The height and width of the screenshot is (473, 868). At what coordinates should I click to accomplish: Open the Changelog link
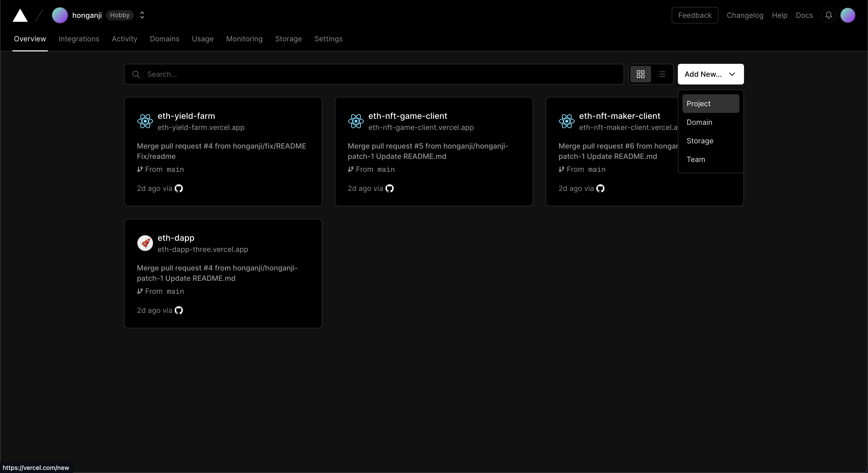click(745, 15)
